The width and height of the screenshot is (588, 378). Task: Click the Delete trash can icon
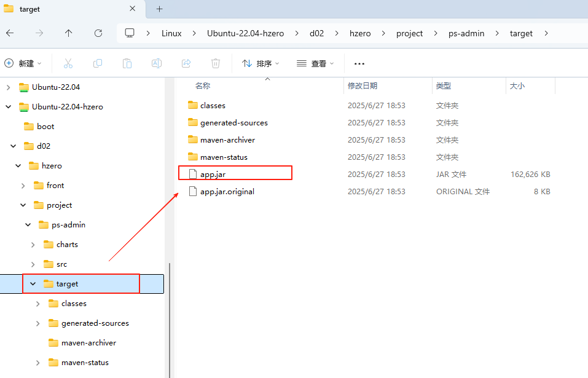pyautogui.click(x=216, y=63)
